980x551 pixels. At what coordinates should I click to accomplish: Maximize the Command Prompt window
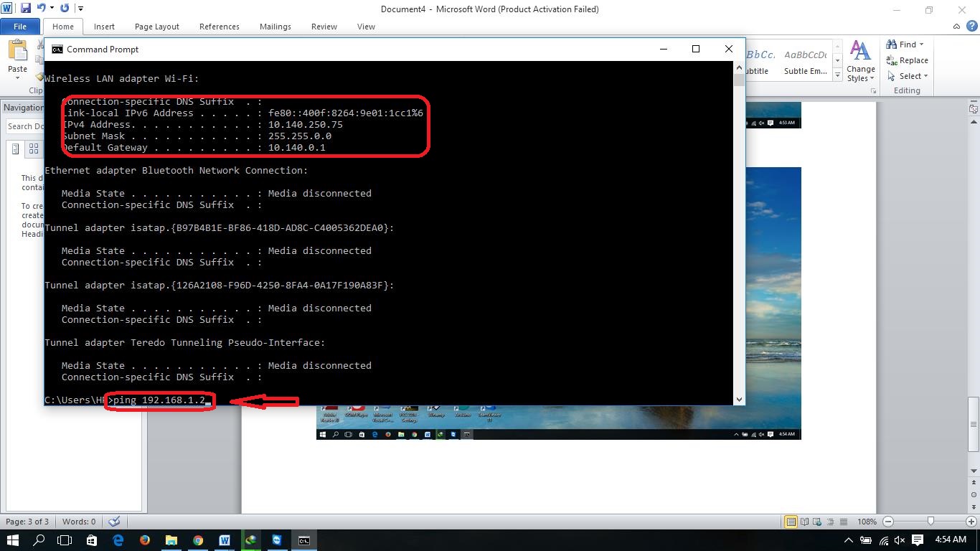(x=695, y=49)
